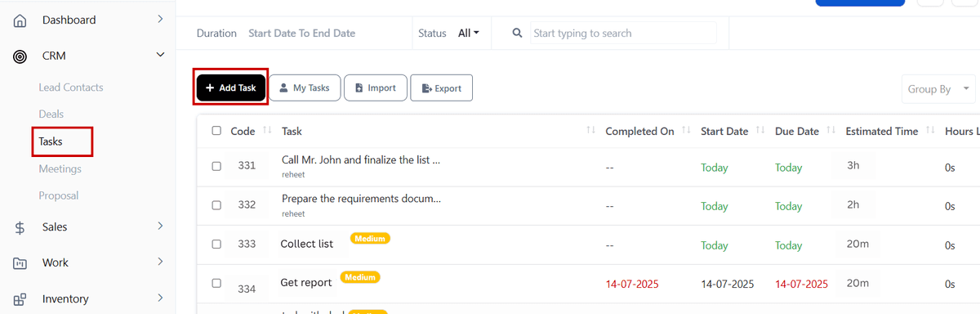Sort by Completed On column arrows
Viewport: 980px width, 314px height.
coord(686,131)
